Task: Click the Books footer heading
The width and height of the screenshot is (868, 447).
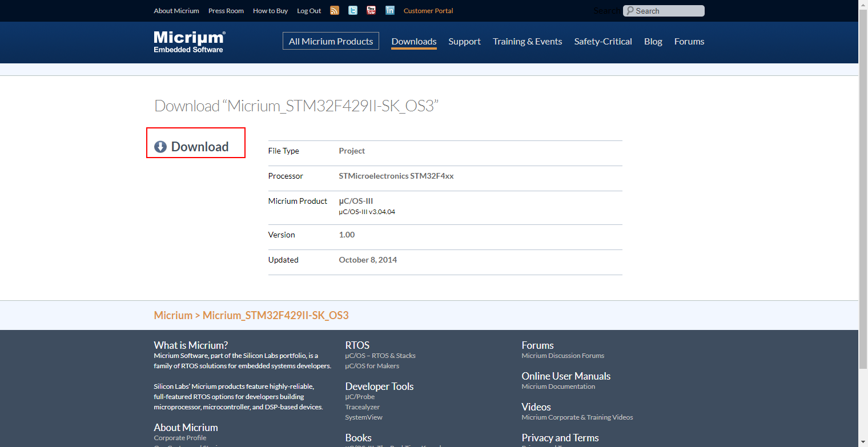Action: [x=359, y=438]
